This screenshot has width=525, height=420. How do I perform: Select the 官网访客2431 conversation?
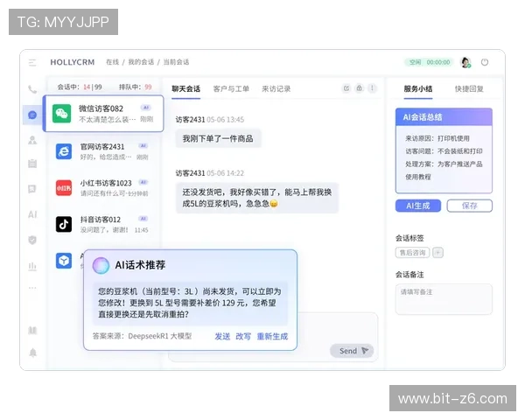103,151
